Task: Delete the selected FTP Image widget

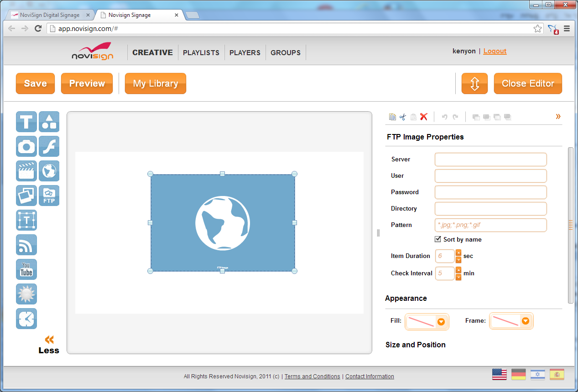Action: coord(424,117)
